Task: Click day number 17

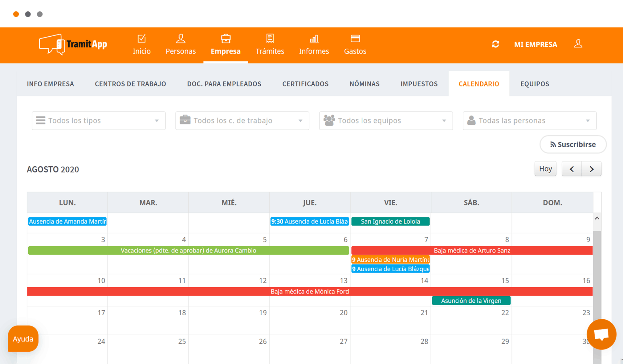Action: pyautogui.click(x=101, y=313)
